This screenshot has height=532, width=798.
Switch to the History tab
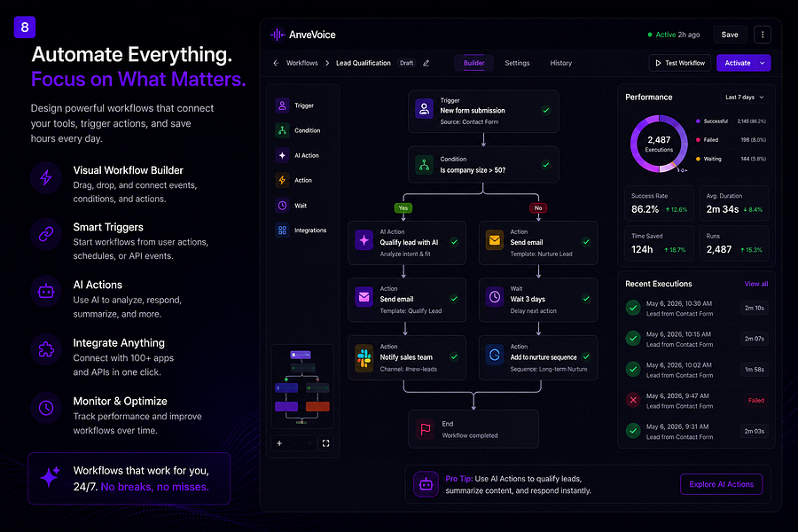pyautogui.click(x=561, y=63)
